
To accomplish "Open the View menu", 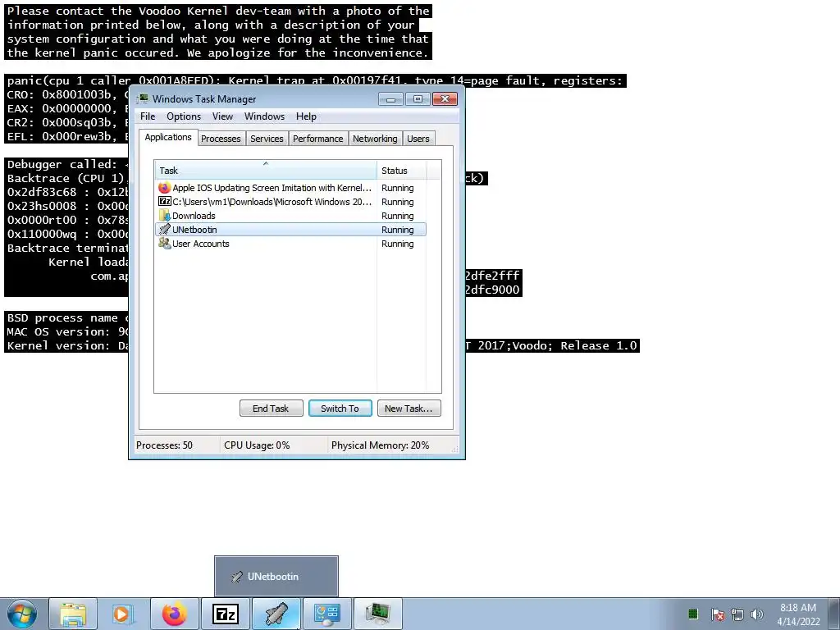I will (x=222, y=116).
